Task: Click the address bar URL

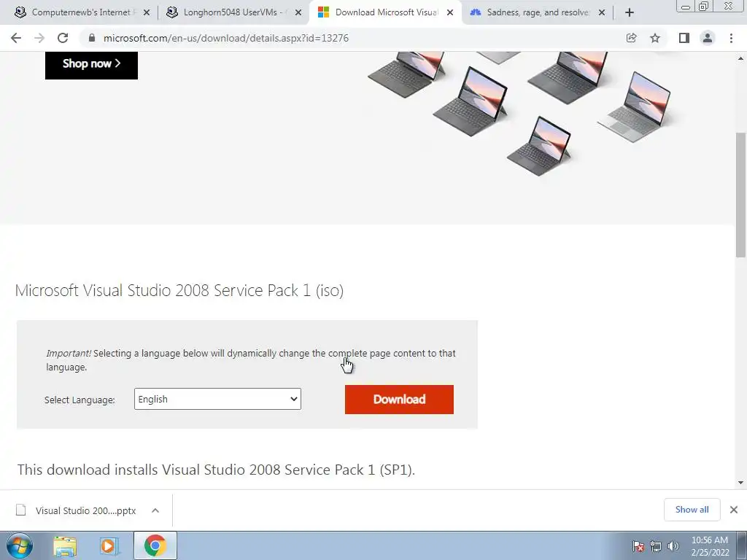Action: [x=226, y=38]
